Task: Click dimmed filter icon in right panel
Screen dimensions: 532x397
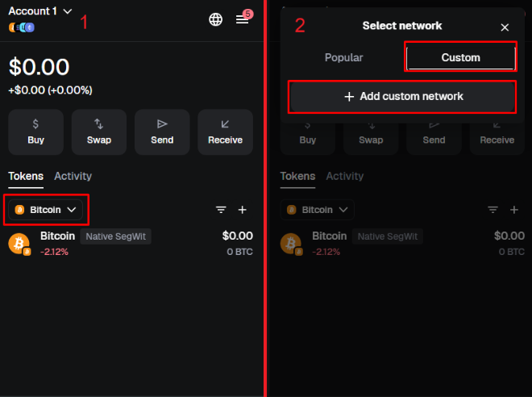Action: click(x=493, y=210)
